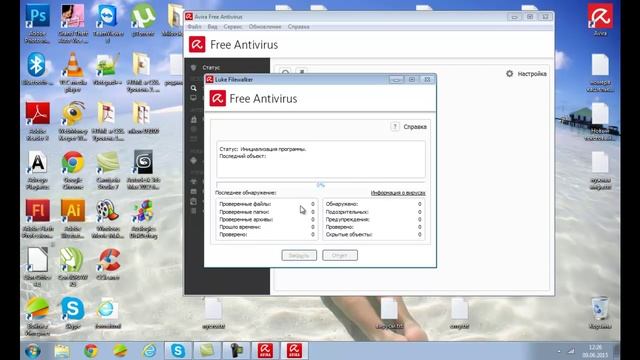
Task: Open the Recycle Bin on desktop
Action: 600,313
